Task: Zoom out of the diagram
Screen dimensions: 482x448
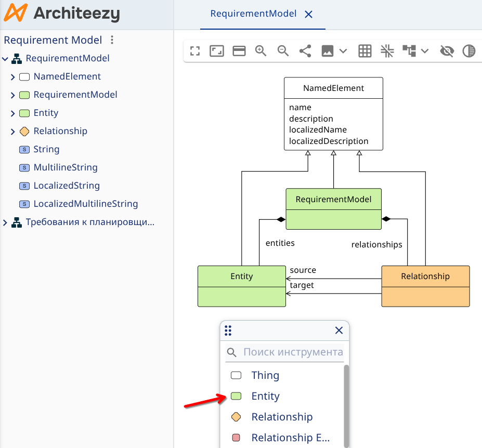Action: click(283, 51)
